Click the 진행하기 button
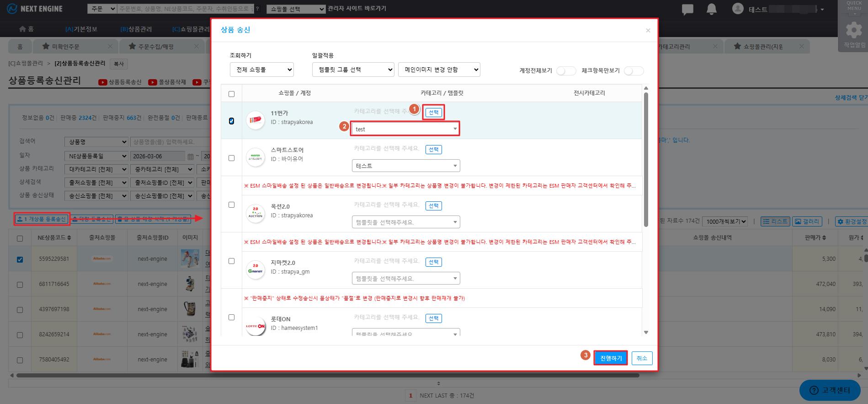 pyautogui.click(x=610, y=358)
